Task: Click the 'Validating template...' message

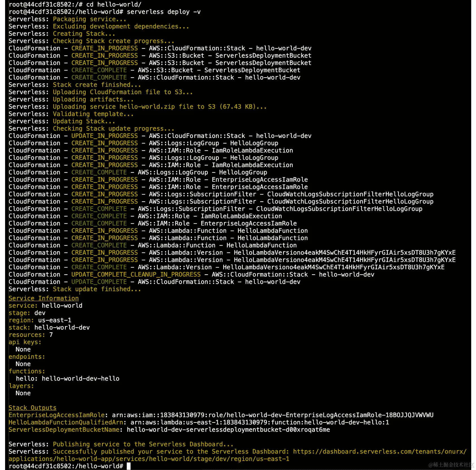Action: click(93, 114)
